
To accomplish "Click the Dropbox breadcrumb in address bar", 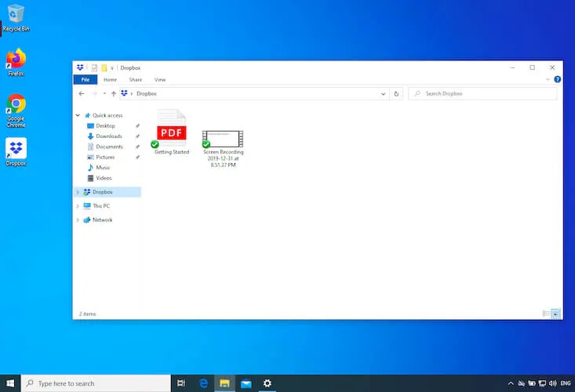I will pyautogui.click(x=147, y=94).
